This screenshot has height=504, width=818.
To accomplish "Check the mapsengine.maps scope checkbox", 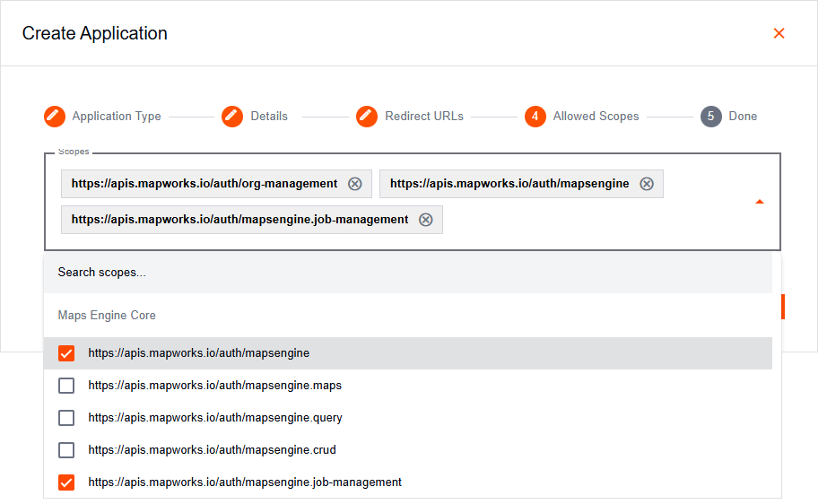I will 66,386.
